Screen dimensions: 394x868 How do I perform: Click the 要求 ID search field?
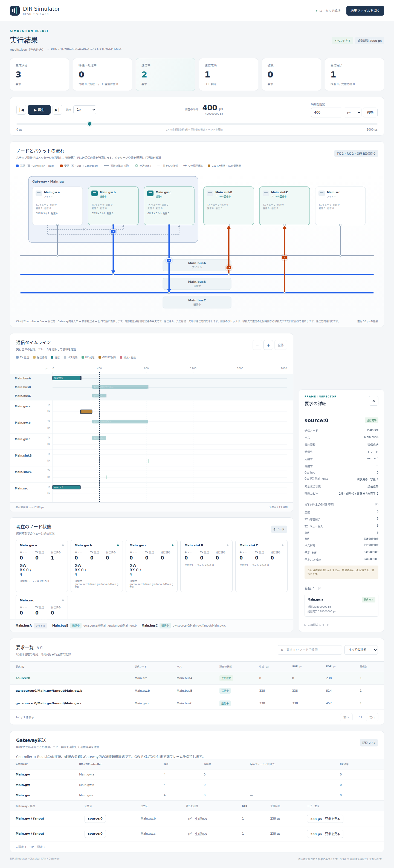pyautogui.click(x=310, y=650)
